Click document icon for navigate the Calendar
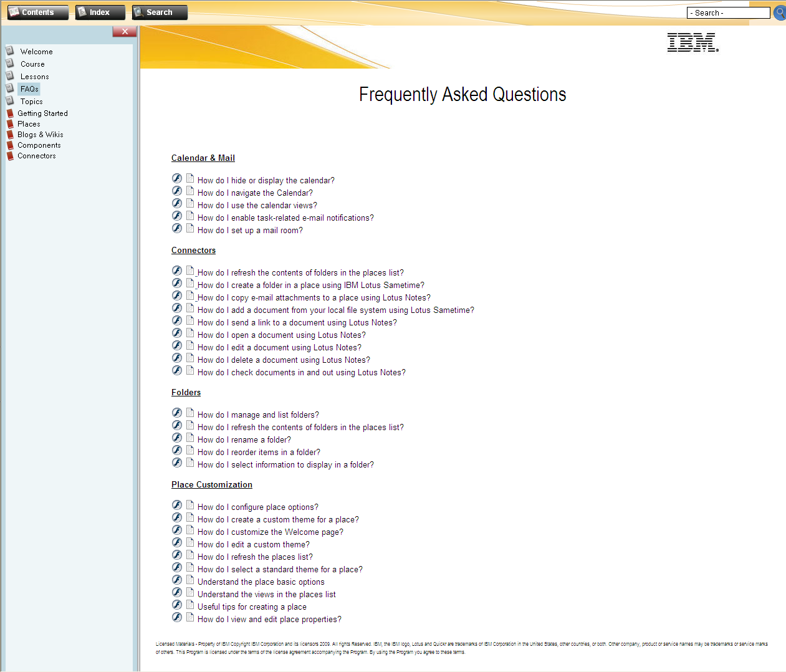The width and height of the screenshot is (786, 672). point(190,191)
